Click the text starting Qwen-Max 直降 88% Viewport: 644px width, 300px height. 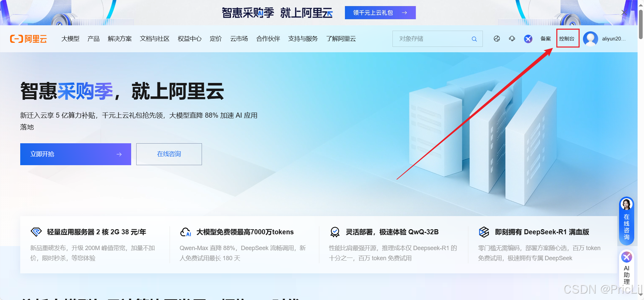point(243,253)
